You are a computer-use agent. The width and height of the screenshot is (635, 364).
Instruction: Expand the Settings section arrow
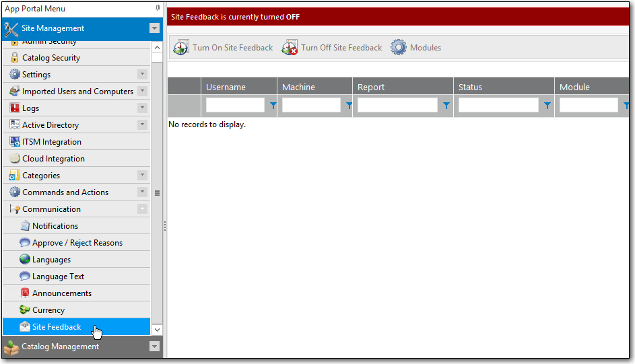tap(142, 75)
